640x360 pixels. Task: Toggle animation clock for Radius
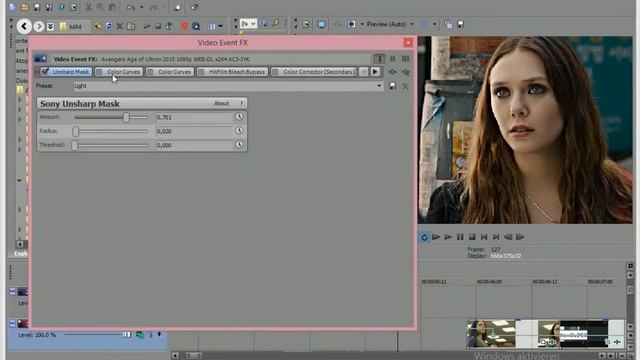click(x=239, y=131)
